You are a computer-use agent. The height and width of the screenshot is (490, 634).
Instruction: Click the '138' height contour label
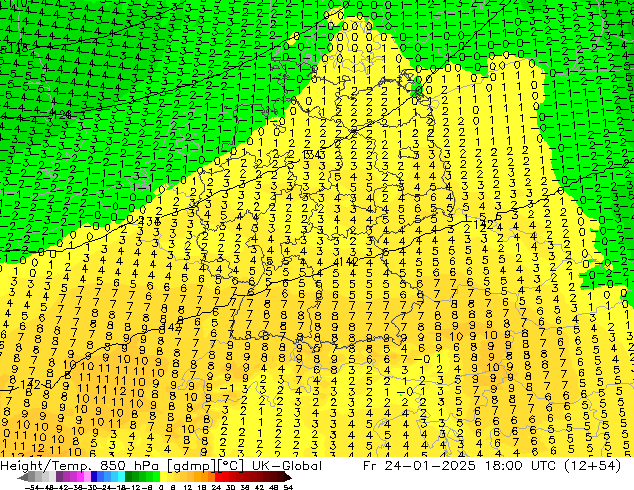(151, 221)
